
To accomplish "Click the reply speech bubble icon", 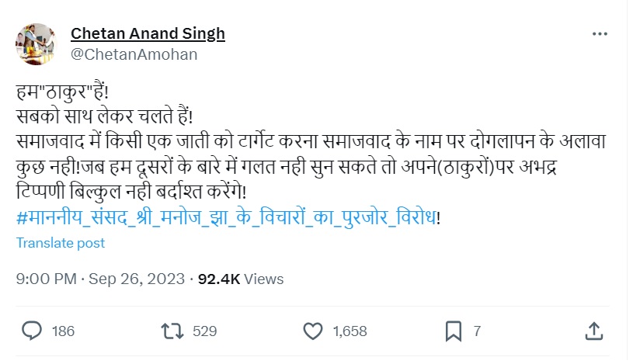I will pos(32,331).
